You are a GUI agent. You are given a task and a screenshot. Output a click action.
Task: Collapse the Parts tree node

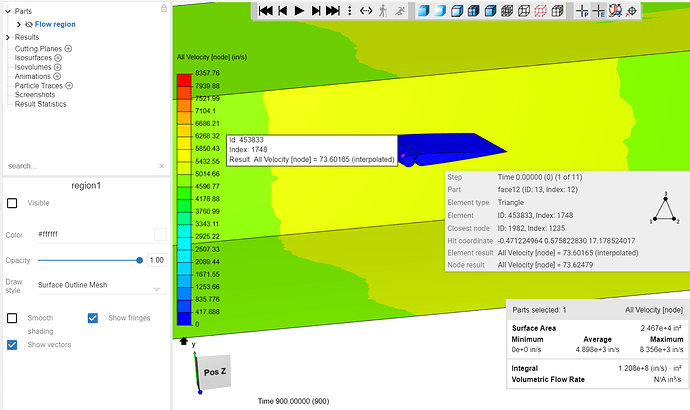[x=7, y=11]
